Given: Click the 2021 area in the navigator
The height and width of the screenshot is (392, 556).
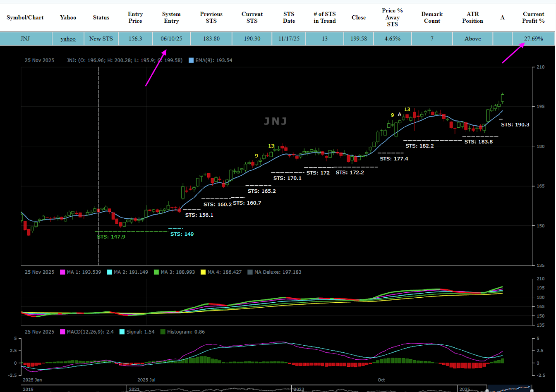Looking at the screenshot, I should 134,389.
